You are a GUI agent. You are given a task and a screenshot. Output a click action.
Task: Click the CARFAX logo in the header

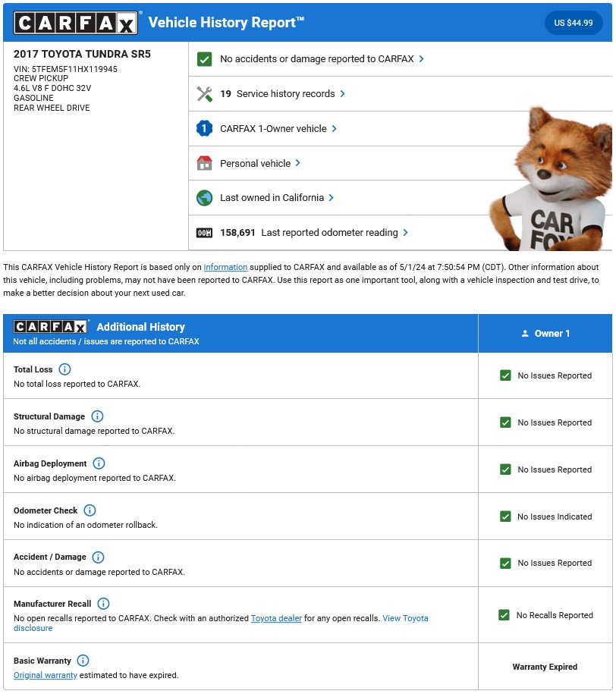pyautogui.click(x=76, y=23)
